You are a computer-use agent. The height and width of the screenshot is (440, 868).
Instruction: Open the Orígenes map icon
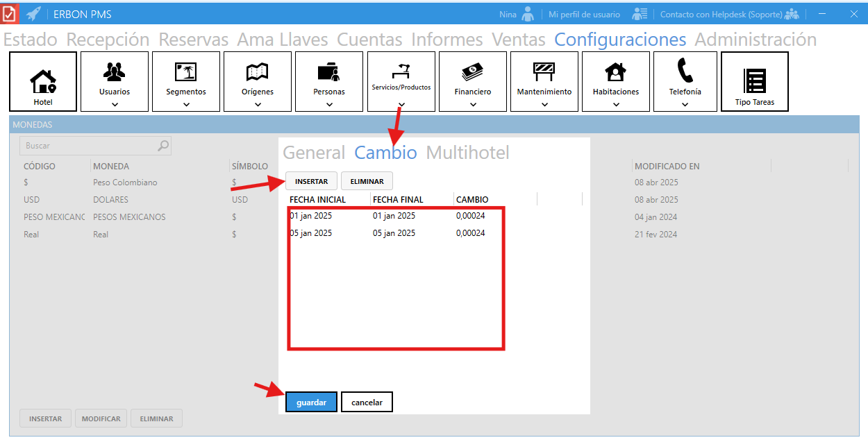tap(258, 71)
